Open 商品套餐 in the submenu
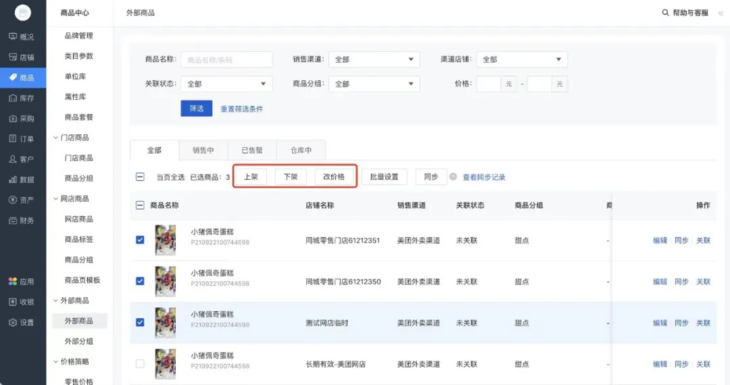Image resolution: width=730 pixels, height=385 pixels. click(x=79, y=117)
